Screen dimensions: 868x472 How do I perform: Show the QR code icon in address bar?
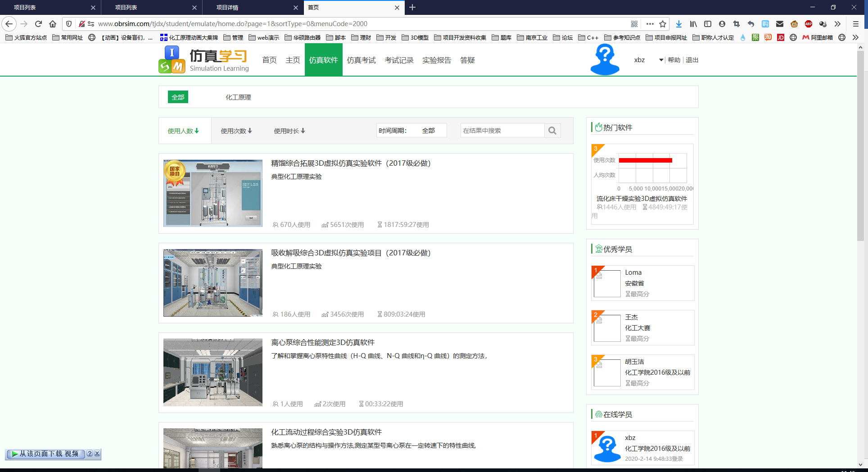(x=634, y=24)
